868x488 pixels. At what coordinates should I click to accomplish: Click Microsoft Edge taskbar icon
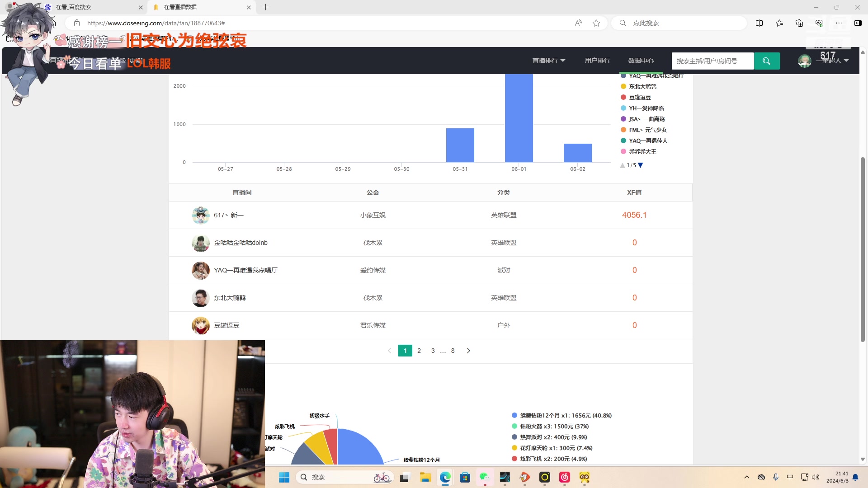[x=445, y=477]
